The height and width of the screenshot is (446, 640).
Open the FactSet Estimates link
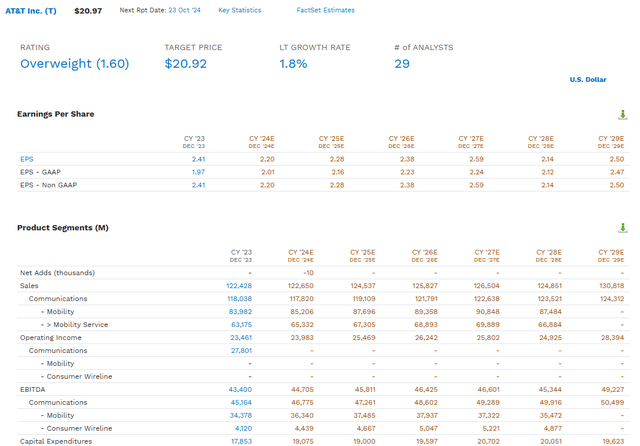pos(325,10)
